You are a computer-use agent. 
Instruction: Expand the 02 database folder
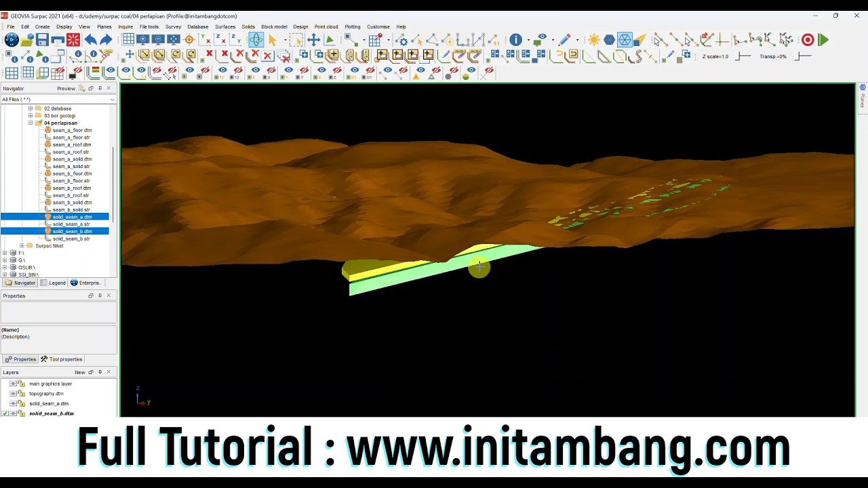click(x=31, y=108)
